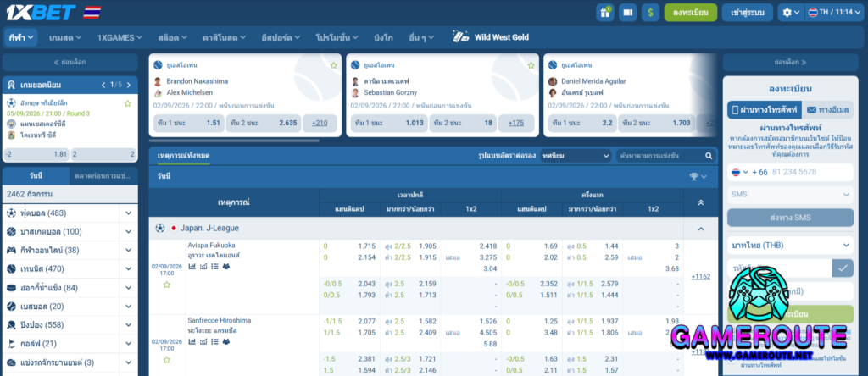Viewport: 868px width, 376px height.
Task: Click the live video camera icon
Action: coord(628,12)
